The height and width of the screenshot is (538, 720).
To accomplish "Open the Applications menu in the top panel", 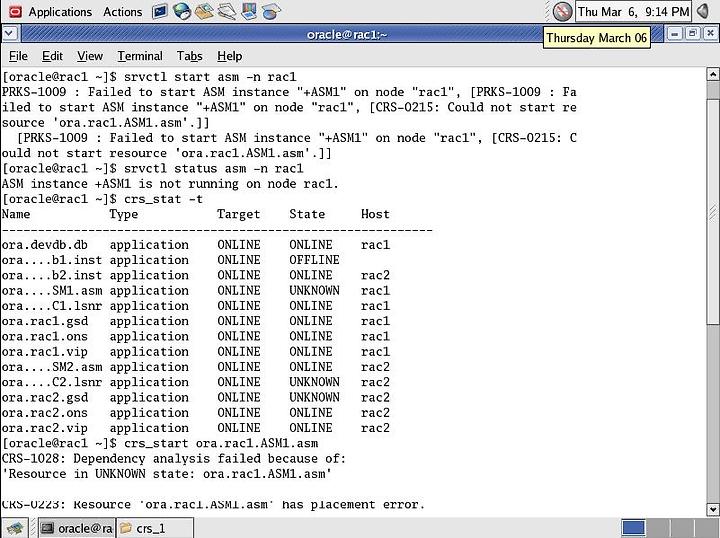I will point(60,12).
